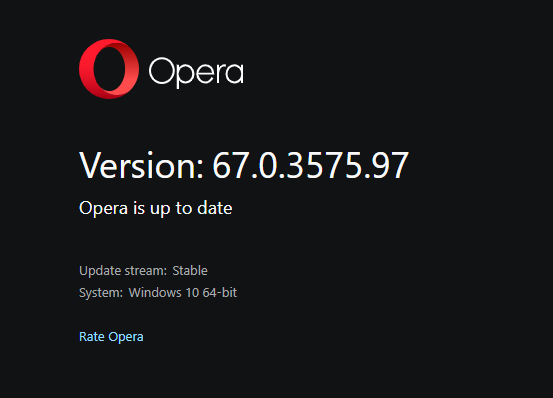
Task: Click the word Version in the heading
Action: coord(142,165)
